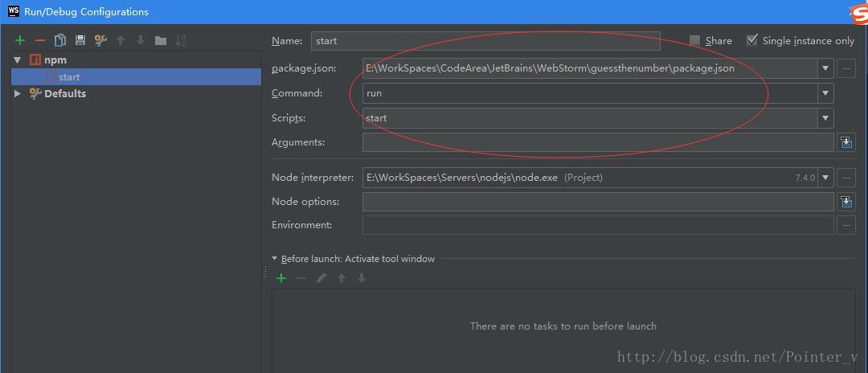Collapse the npm tree node
The image size is (868, 373).
[17, 59]
